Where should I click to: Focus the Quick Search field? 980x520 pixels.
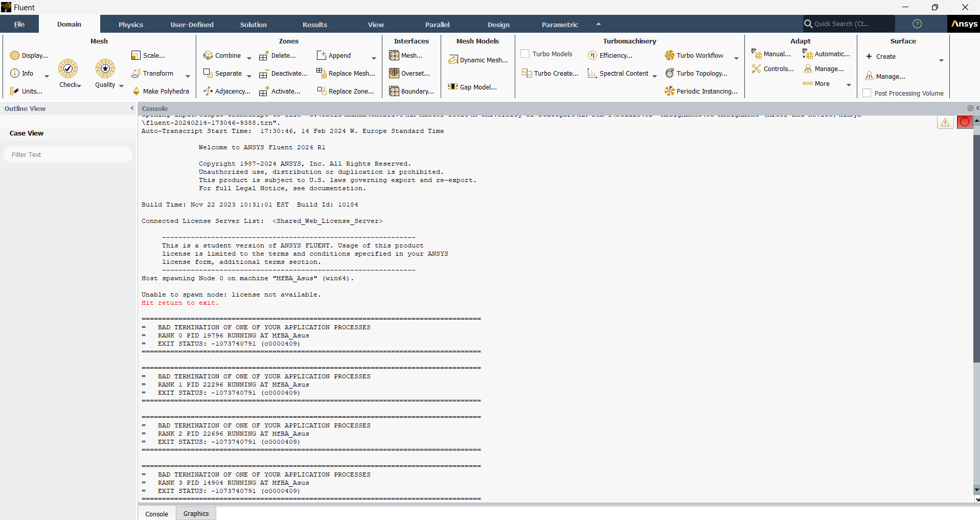pyautogui.click(x=849, y=24)
